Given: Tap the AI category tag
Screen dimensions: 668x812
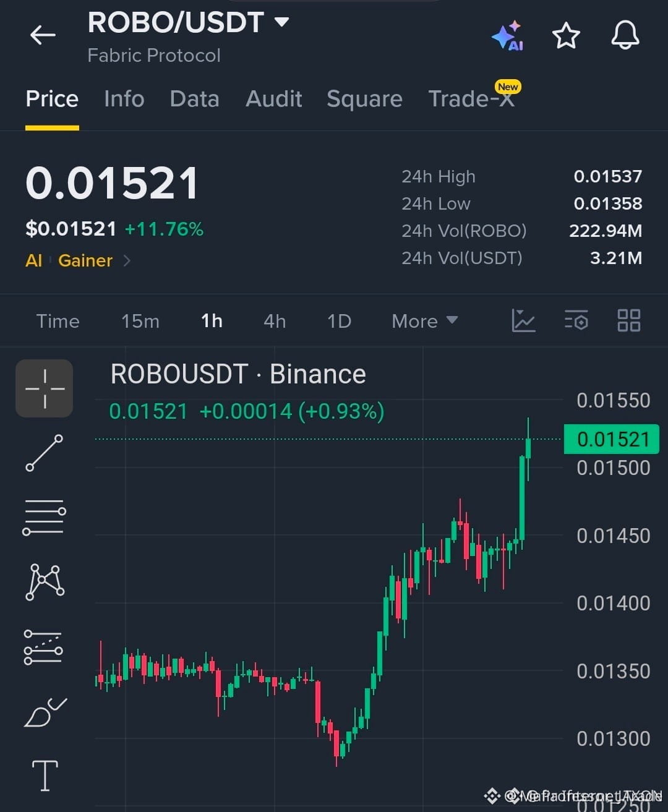Looking at the screenshot, I should click(x=33, y=260).
